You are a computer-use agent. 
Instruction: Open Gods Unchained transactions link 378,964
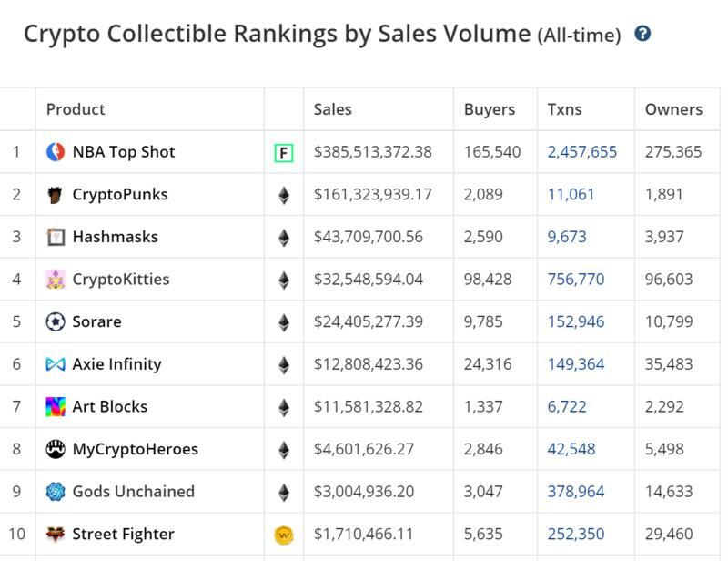click(x=576, y=492)
